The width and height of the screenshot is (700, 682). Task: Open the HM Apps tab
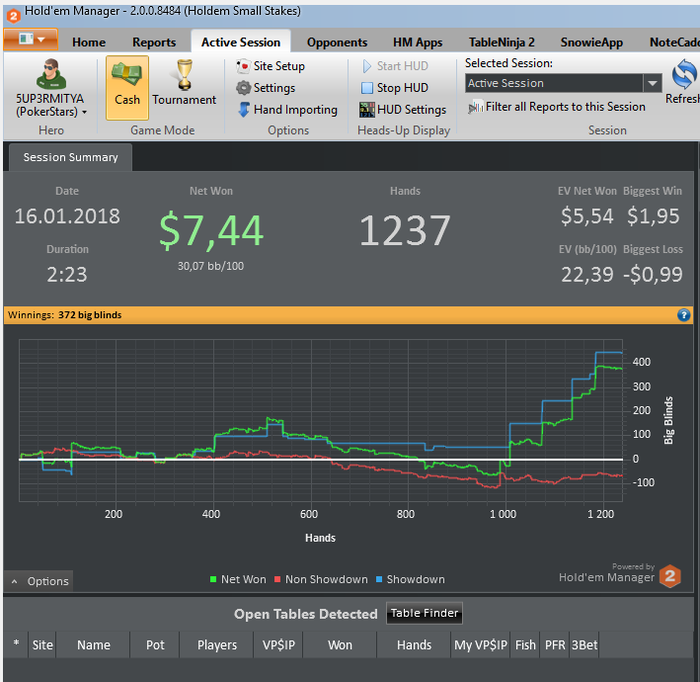(417, 42)
